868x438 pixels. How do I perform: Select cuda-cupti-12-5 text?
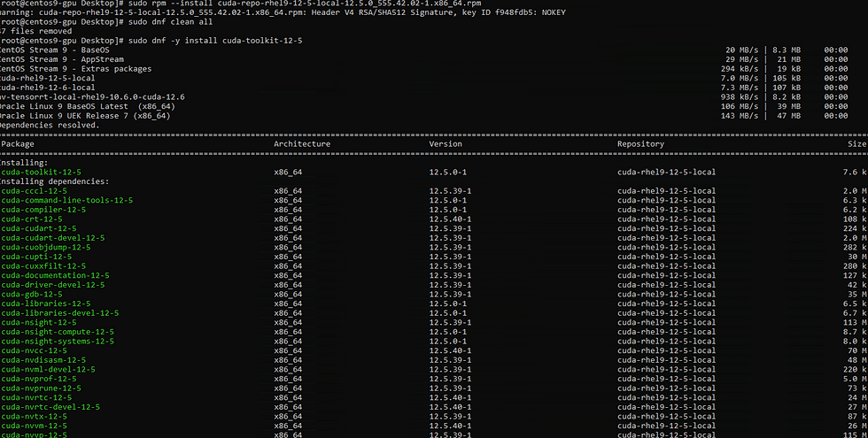[36, 257]
